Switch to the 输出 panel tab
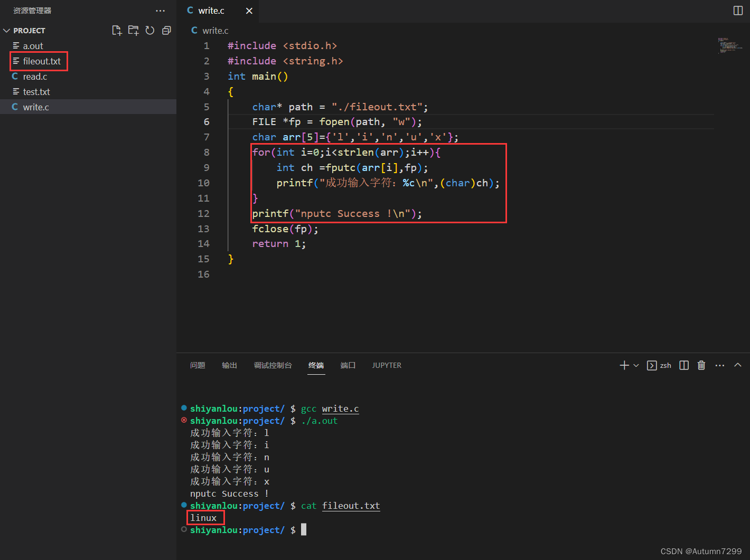Image resolution: width=750 pixels, height=560 pixels. pyautogui.click(x=229, y=365)
